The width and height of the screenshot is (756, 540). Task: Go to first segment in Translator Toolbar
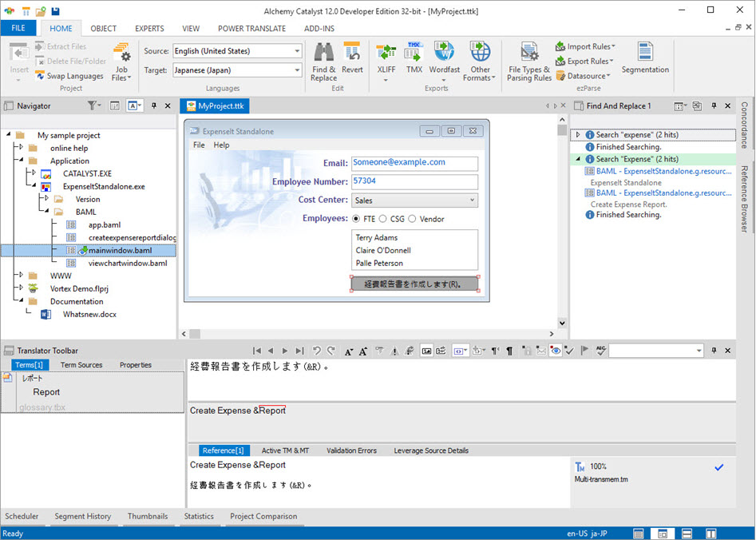[x=257, y=351]
